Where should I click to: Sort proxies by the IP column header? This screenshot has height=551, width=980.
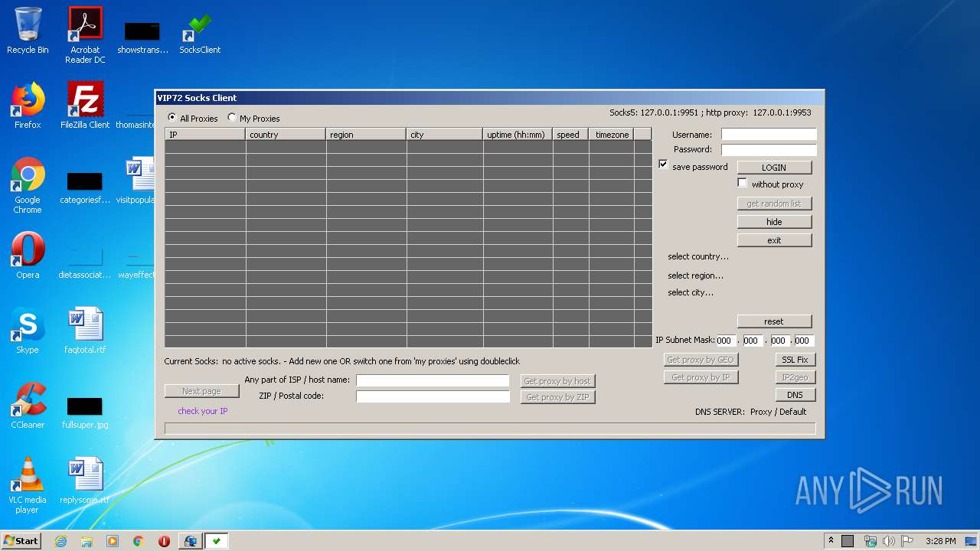coord(205,135)
